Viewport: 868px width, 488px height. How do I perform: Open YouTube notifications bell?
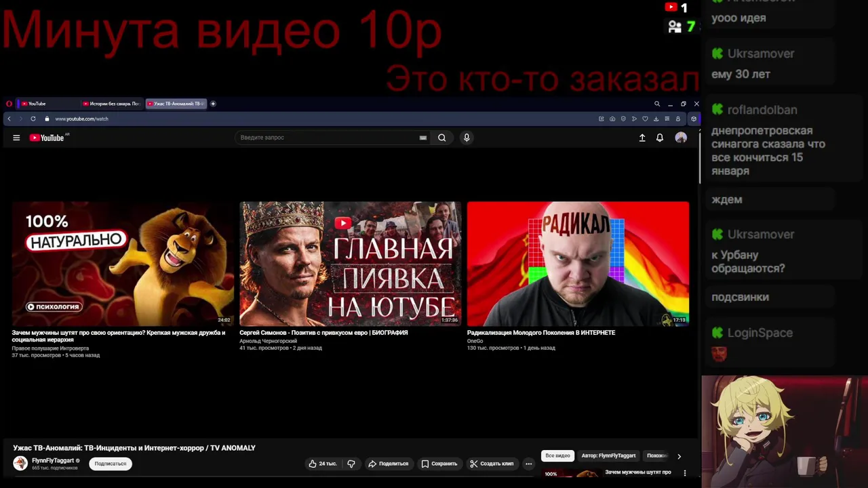click(x=660, y=138)
